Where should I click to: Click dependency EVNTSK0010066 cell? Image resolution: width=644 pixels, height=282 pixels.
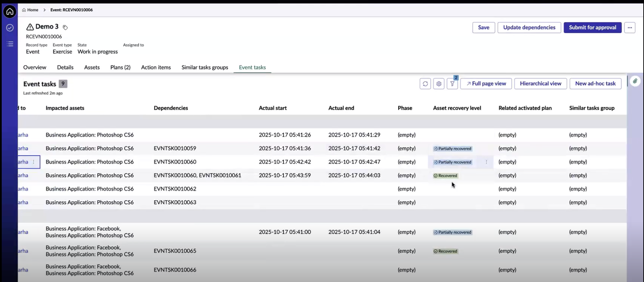175,270
